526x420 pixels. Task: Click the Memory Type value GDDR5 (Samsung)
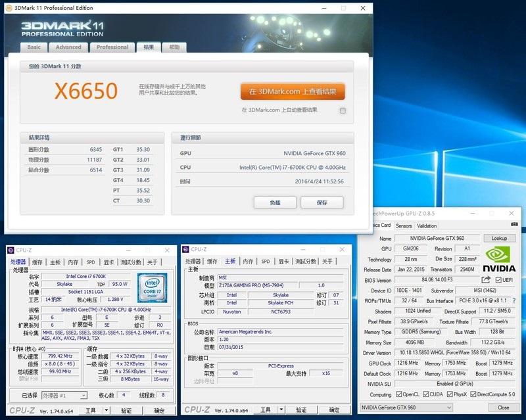click(421, 331)
